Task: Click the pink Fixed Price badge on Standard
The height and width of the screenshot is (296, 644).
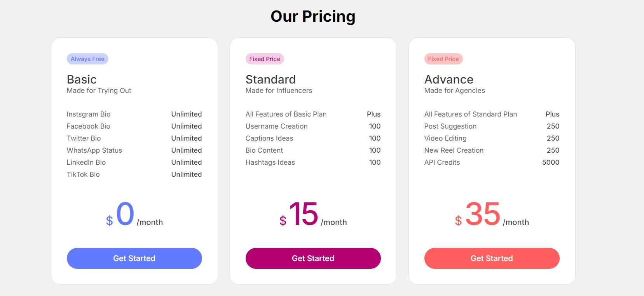Action: point(265,59)
